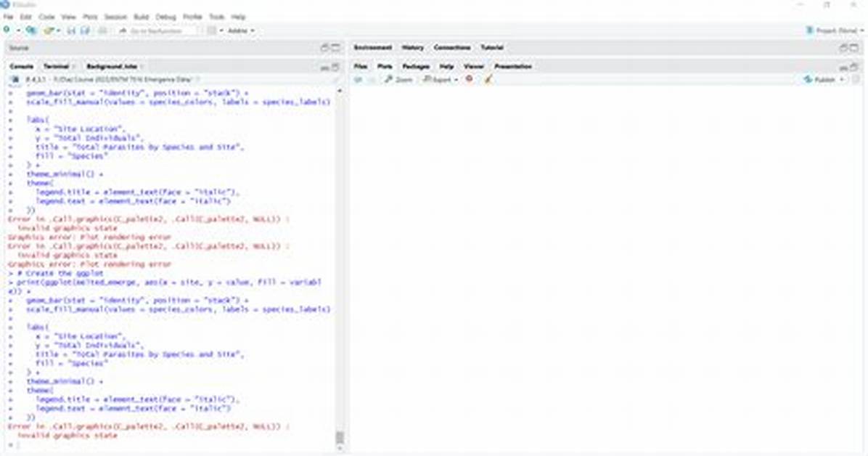Switch to the Help pane tab
The width and height of the screenshot is (868, 456).
[x=447, y=67]
